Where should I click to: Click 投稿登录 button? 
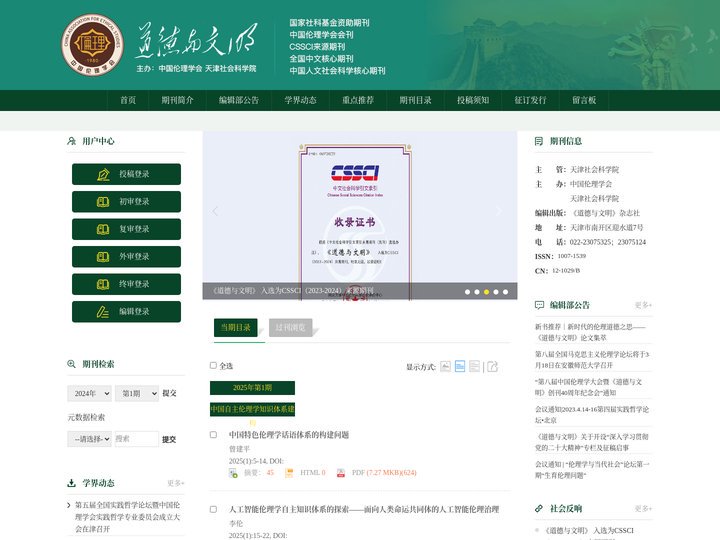click(x=126, y=174)
